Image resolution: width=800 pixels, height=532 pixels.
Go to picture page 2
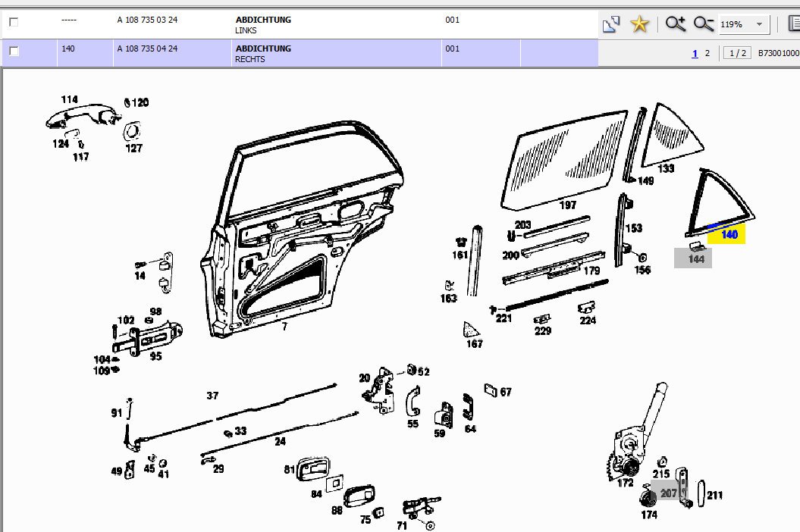[x=707, y=53]
